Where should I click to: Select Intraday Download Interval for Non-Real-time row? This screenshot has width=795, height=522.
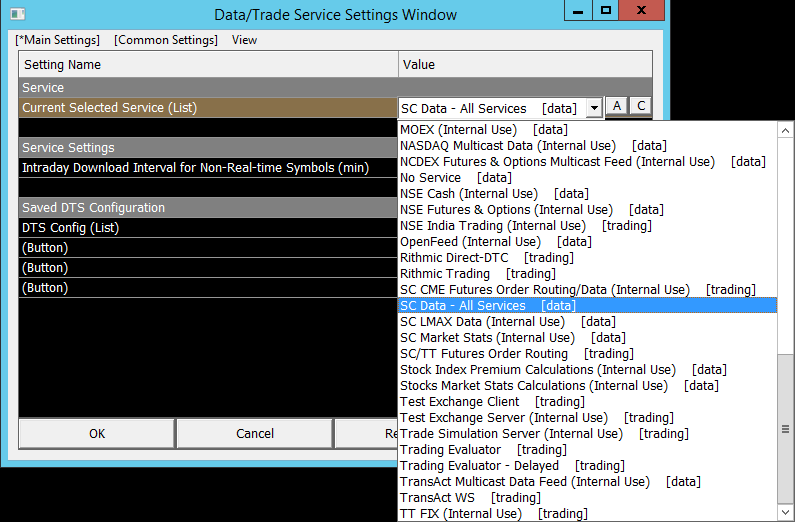point(208,168)
